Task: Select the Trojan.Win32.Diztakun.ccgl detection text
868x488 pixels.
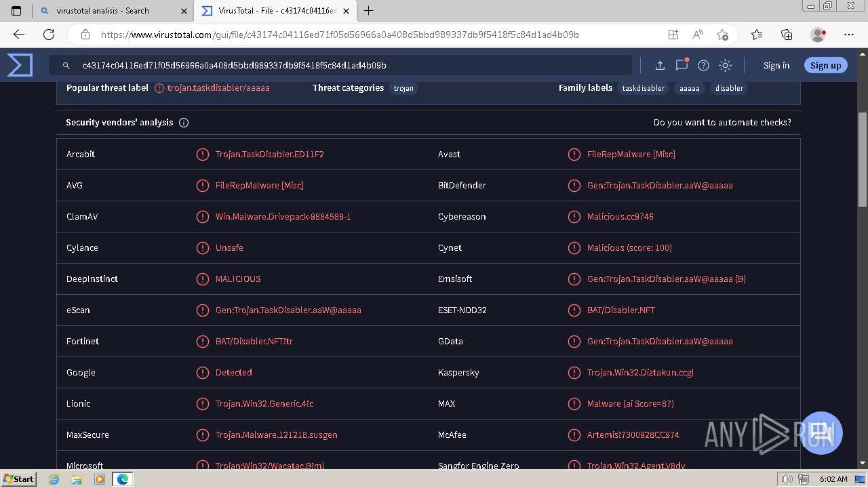Action: pyautogui.click(x=640, y=373)
